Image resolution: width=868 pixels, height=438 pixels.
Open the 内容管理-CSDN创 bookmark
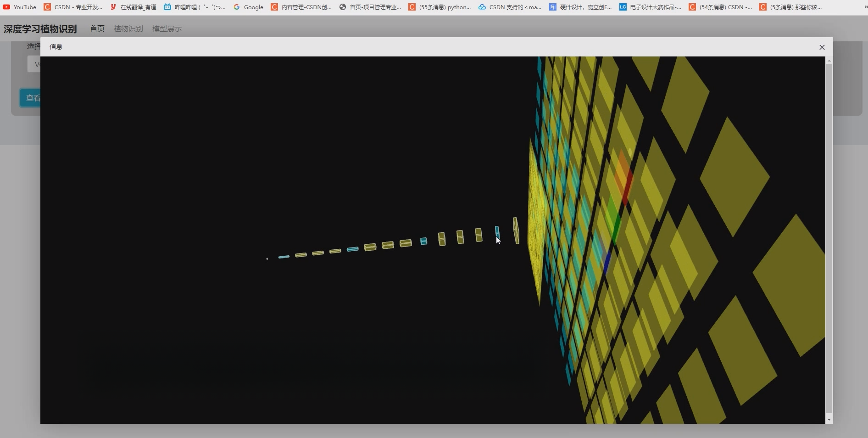(301, 7)
